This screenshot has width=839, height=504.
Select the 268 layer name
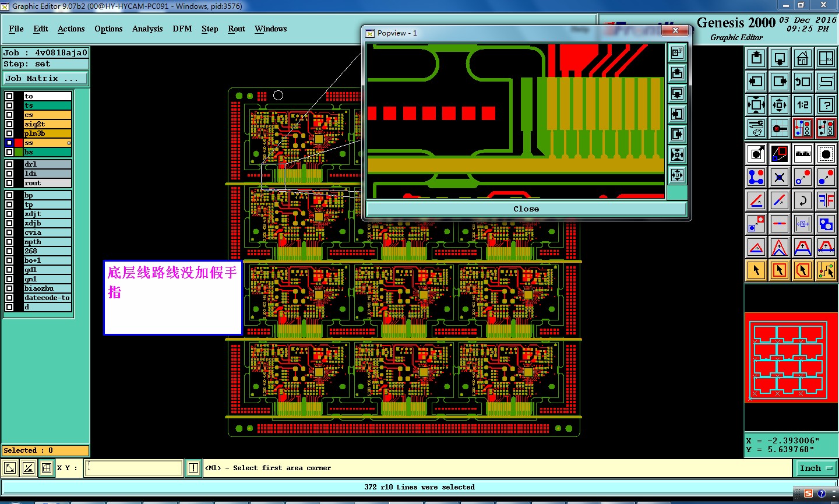(48, 251)
